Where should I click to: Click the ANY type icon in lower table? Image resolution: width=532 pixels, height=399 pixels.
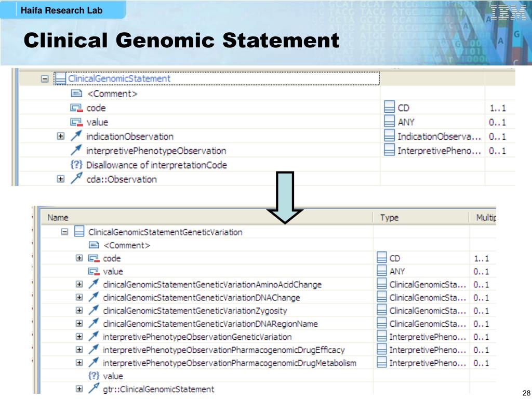pyautogui.click(x=382, y=271)
